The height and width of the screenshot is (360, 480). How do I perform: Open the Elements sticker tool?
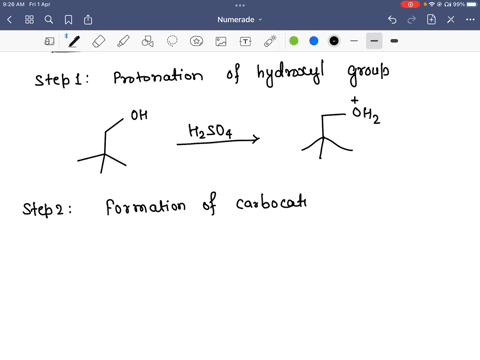[x=196, y=41]
